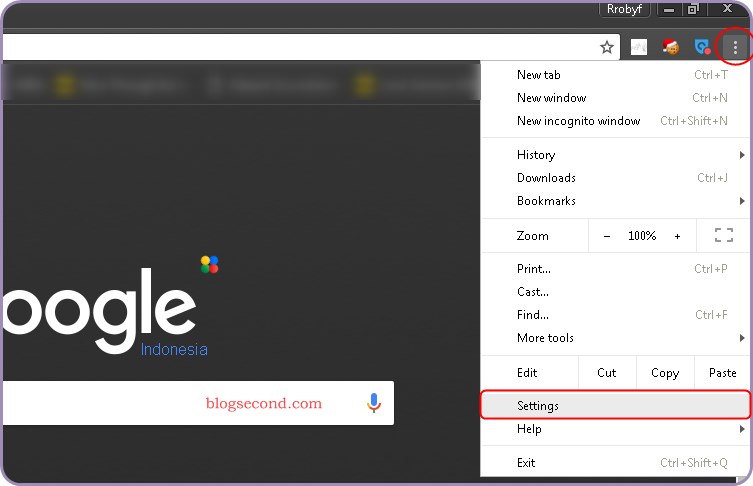
Task: Click the Paste button in Edit row
Action: [722, 373]
